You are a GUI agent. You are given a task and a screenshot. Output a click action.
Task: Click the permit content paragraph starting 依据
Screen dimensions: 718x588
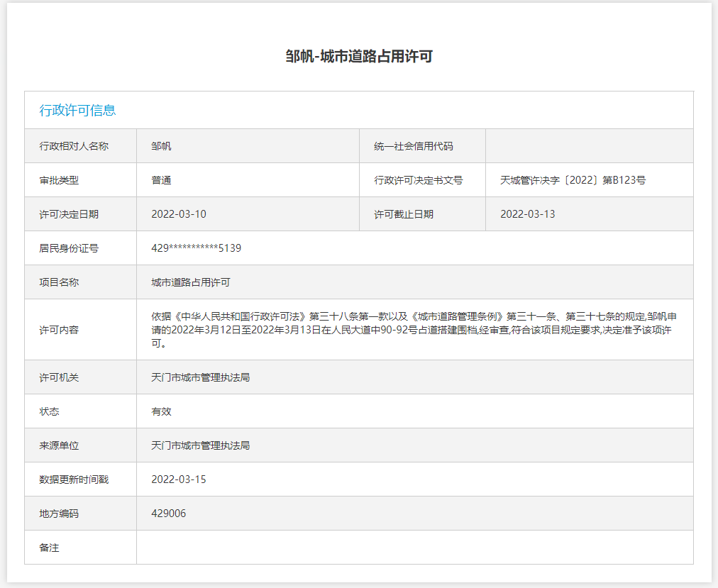tap(414, 330)
